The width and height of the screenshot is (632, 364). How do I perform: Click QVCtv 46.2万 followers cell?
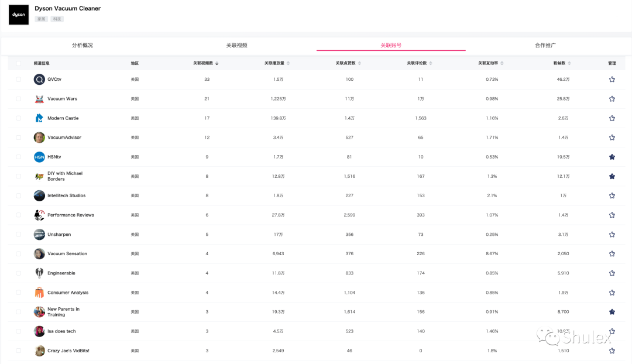pyautogui.click(x=563, y=80)
